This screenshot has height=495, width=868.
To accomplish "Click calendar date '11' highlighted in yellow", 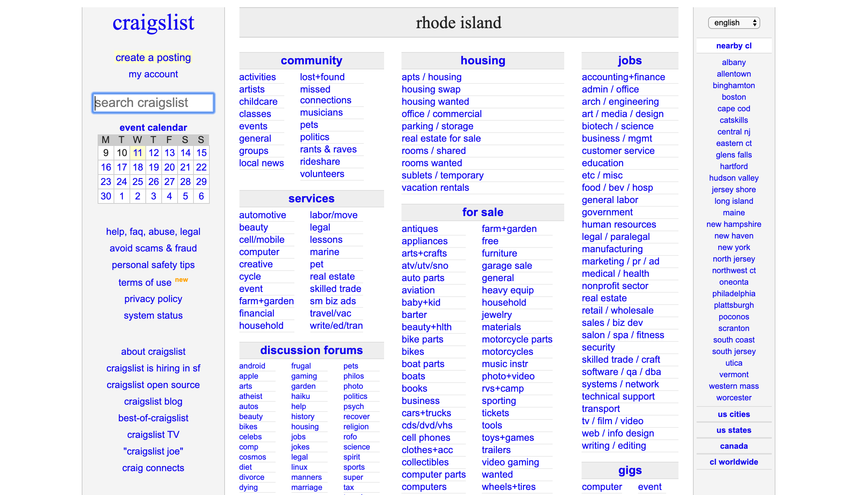I will tap(138, 154).
